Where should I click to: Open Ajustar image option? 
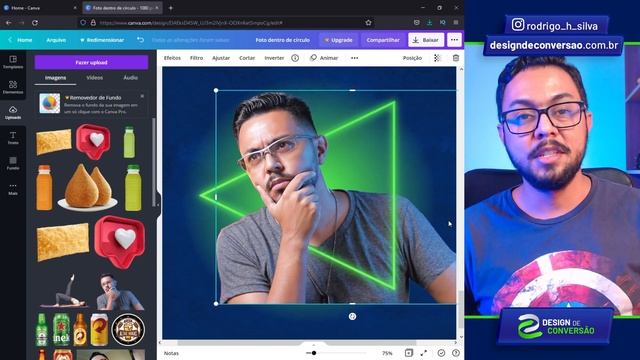point(221,58)
